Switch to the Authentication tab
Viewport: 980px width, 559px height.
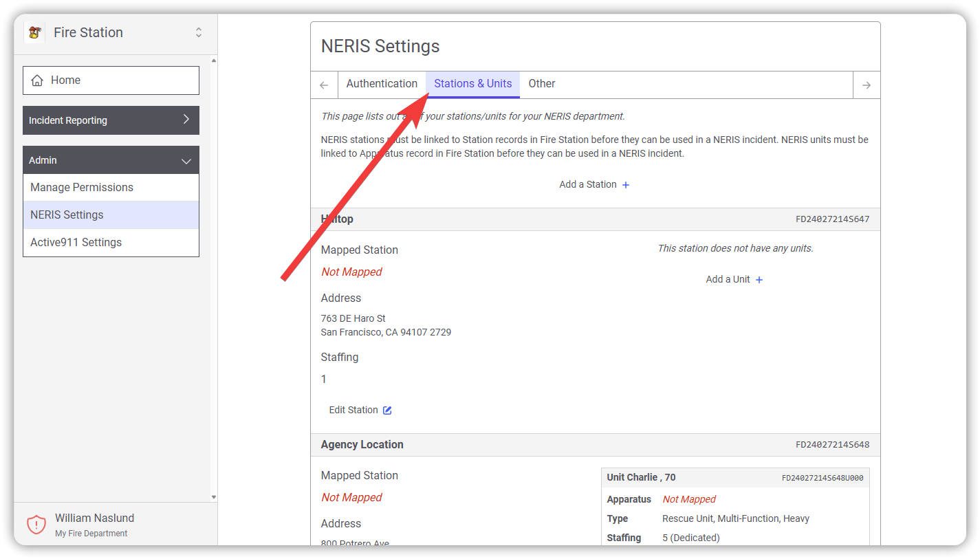point(382,84)
